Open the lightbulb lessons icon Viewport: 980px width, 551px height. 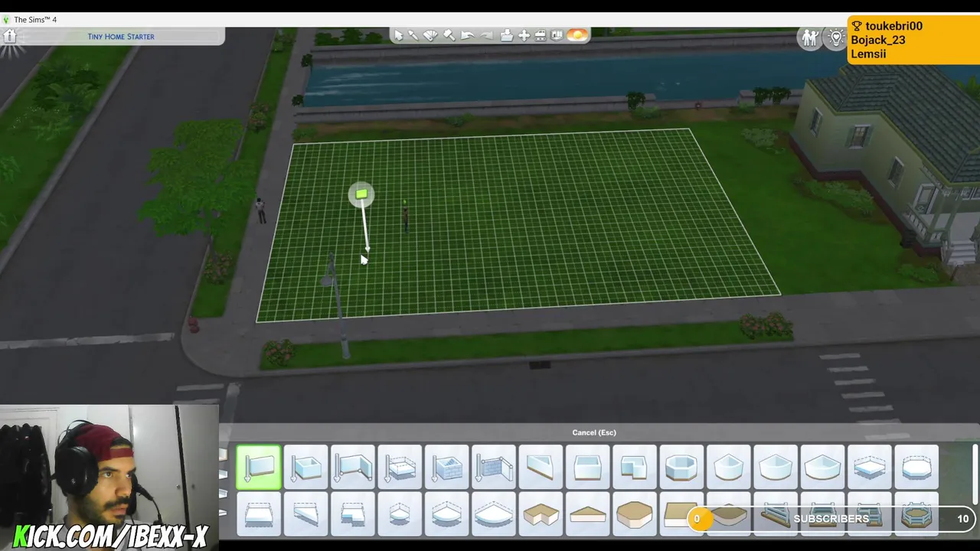[x=835, y=37]
